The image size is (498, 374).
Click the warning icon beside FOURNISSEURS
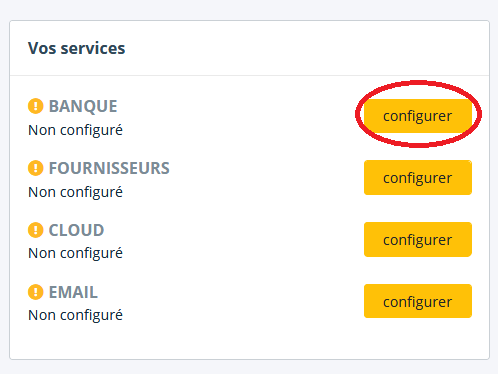(36, 168)
